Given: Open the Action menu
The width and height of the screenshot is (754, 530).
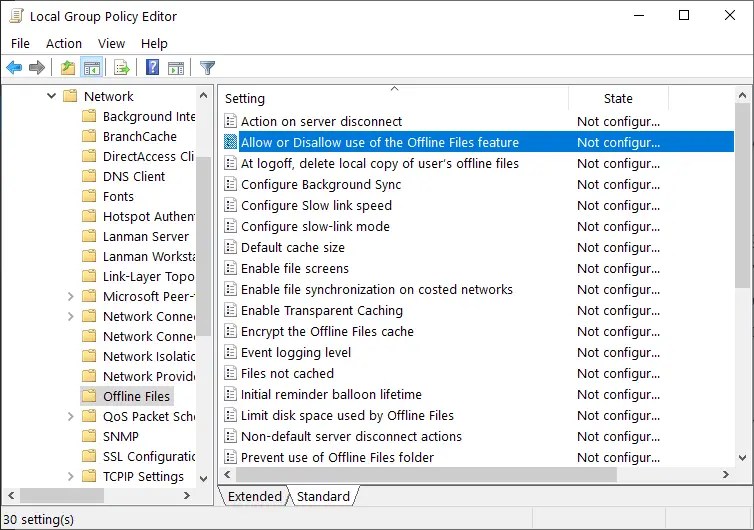Looking at the screenshot, I should [x=63, y=44].
